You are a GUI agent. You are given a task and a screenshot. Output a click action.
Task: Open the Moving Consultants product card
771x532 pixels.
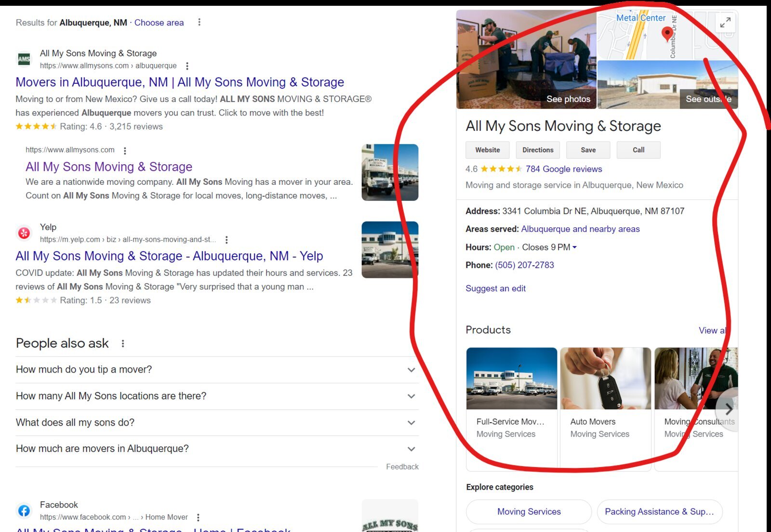(696, 409)
